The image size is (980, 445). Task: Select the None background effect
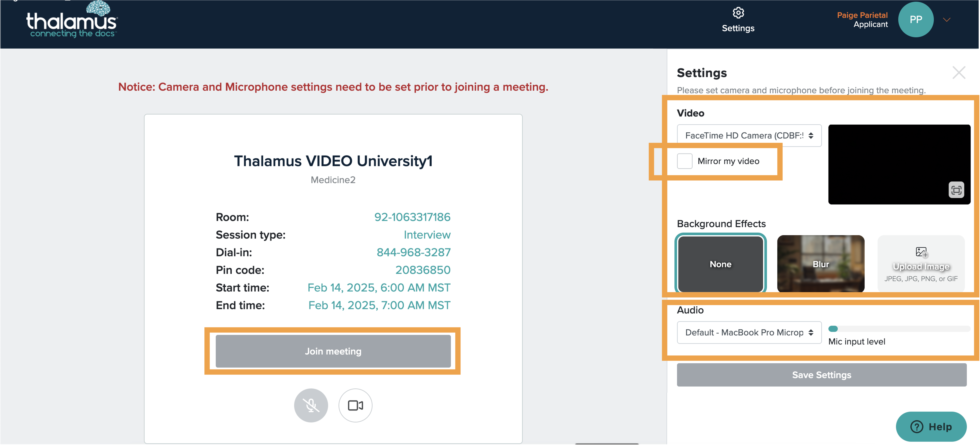point(720,264)
